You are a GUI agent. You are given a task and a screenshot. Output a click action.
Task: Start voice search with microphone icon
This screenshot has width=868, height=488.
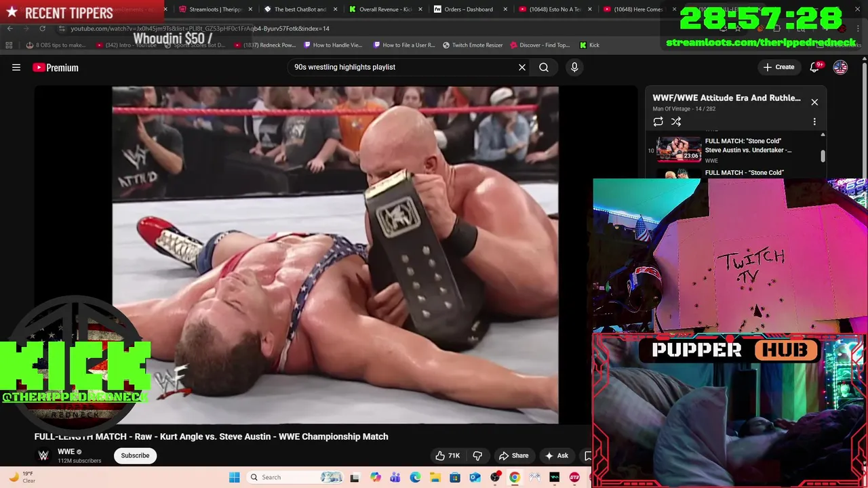(x=574, y=67)
